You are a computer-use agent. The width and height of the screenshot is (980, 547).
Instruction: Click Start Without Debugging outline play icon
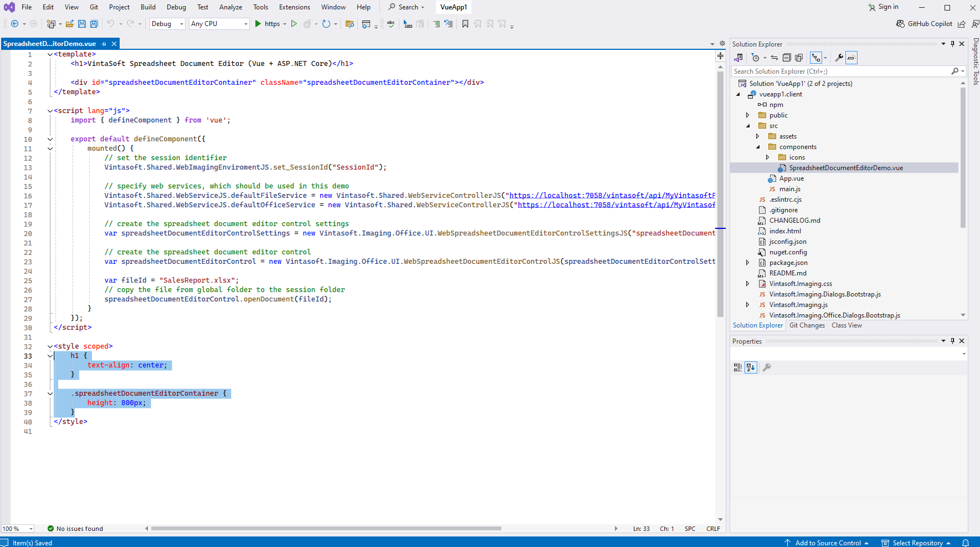[x=294, y=24]
